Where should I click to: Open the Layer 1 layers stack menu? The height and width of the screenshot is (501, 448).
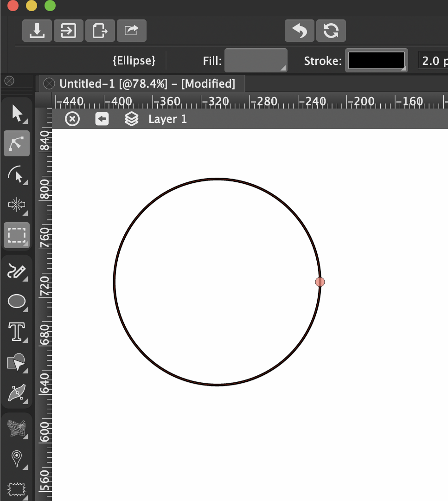[132, 119]
